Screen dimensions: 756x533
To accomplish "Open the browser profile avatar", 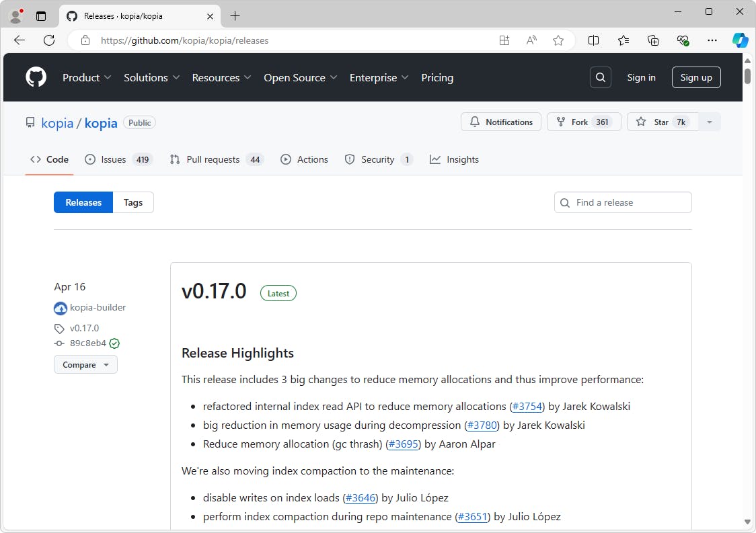I will [16, 15].
